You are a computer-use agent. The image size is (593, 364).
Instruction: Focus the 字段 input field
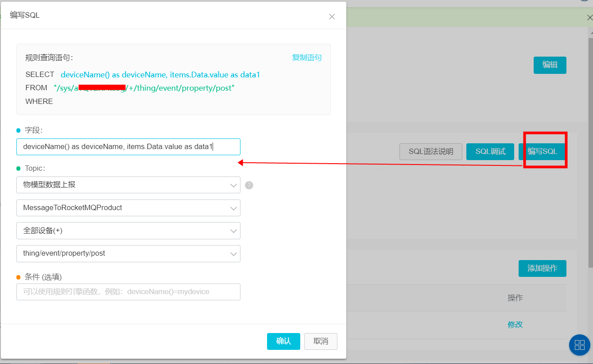point(128,147)
